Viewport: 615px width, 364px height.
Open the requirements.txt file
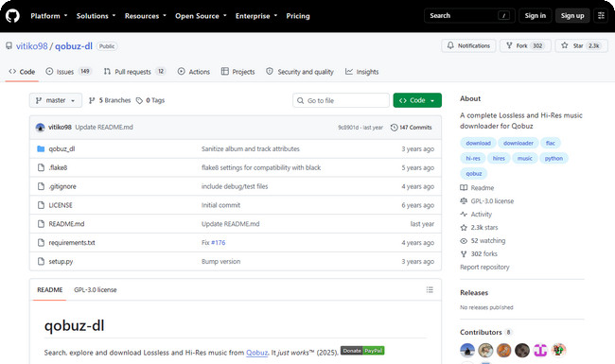click(x=72, y=243)
